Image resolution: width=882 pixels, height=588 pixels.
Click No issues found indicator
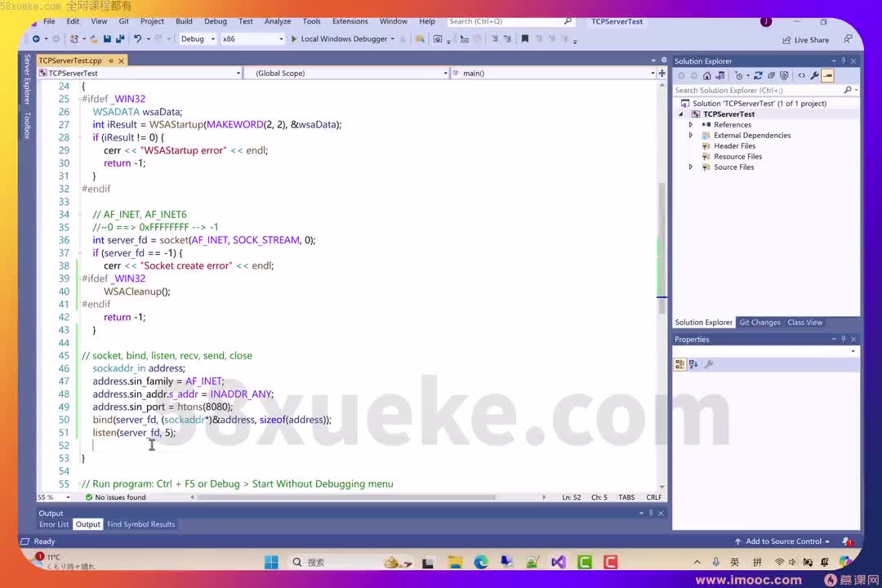coord(115,497)
